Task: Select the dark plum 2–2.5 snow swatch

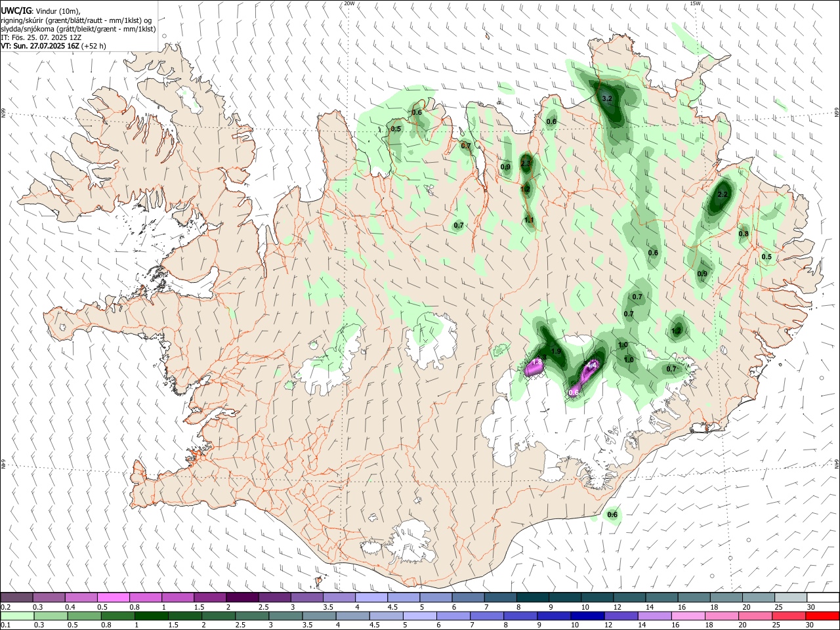Action: pos(242,598)
